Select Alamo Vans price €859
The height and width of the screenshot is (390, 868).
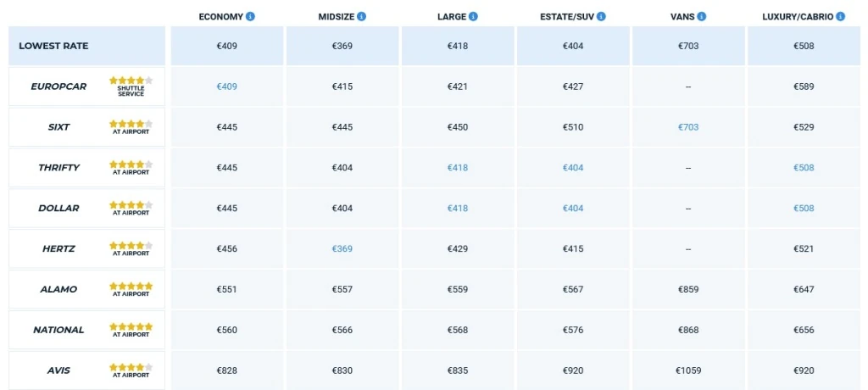pos(688,290)
